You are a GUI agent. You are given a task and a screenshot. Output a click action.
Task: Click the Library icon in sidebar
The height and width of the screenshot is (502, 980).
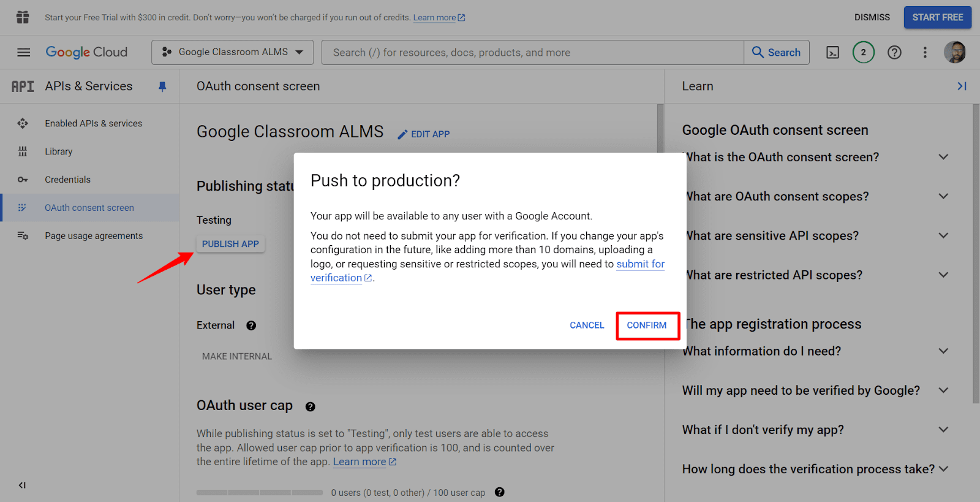click(23, 151)
